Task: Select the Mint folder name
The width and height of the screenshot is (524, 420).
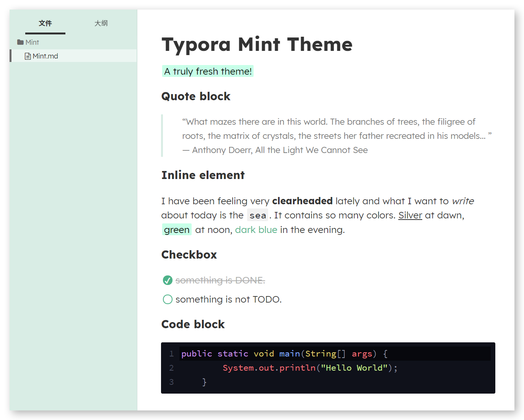Action: [x=32, y=42]
